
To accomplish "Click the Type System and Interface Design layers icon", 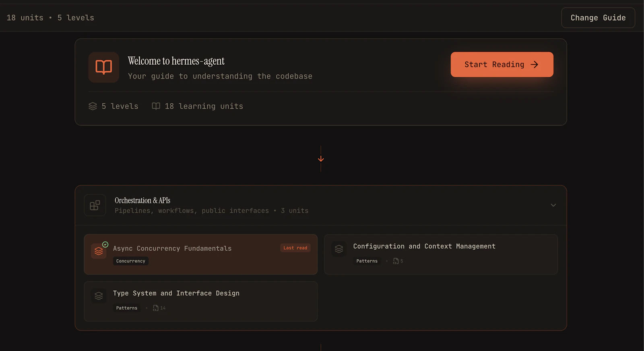I will (99, 296).
